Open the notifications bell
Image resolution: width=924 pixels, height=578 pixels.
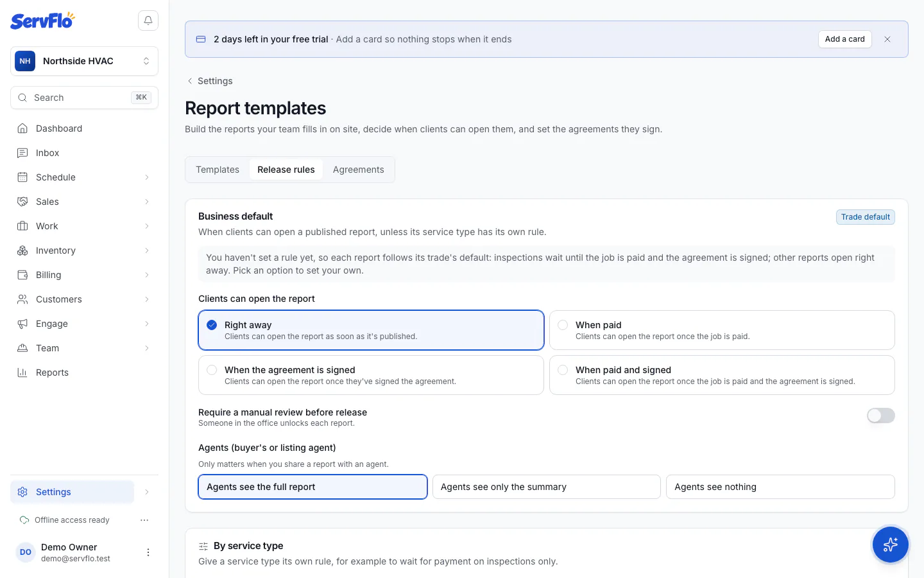click(148, 21)
